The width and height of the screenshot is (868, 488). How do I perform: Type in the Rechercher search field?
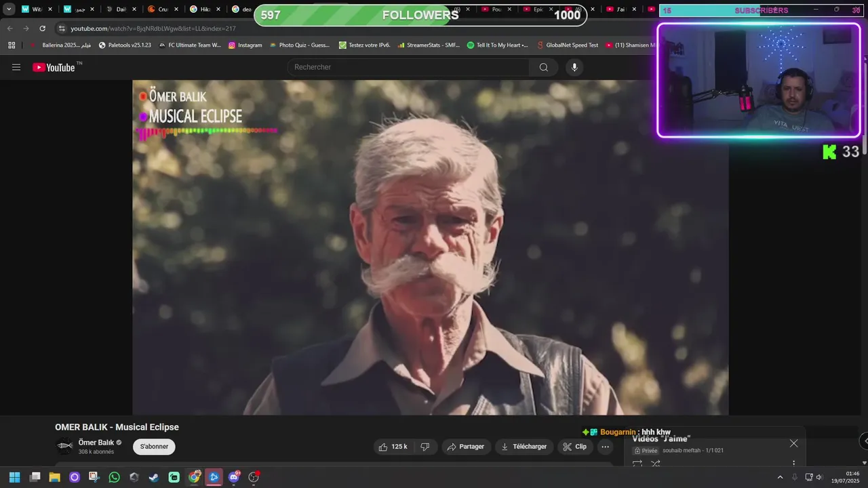coord(409,67)
